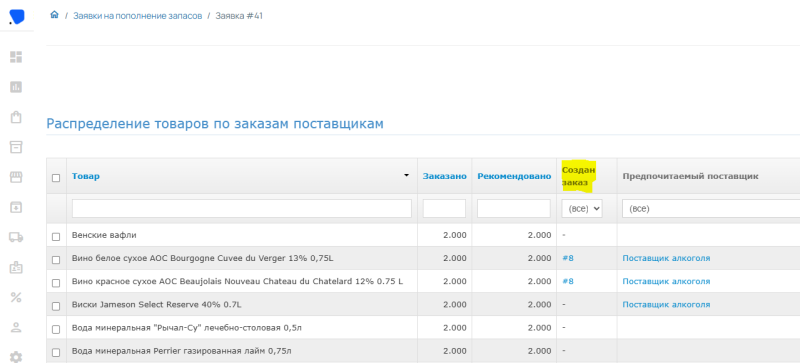
Task: Click the blue app logo
Action: coord(16,17)
